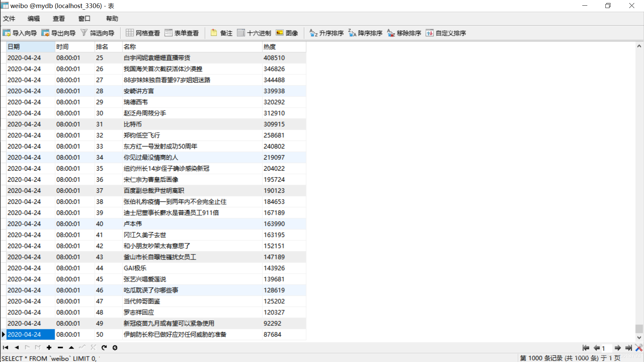This screenshot has width=644, height=362.
Task: Go to previous record icon
Action: (x=17, y=348)
